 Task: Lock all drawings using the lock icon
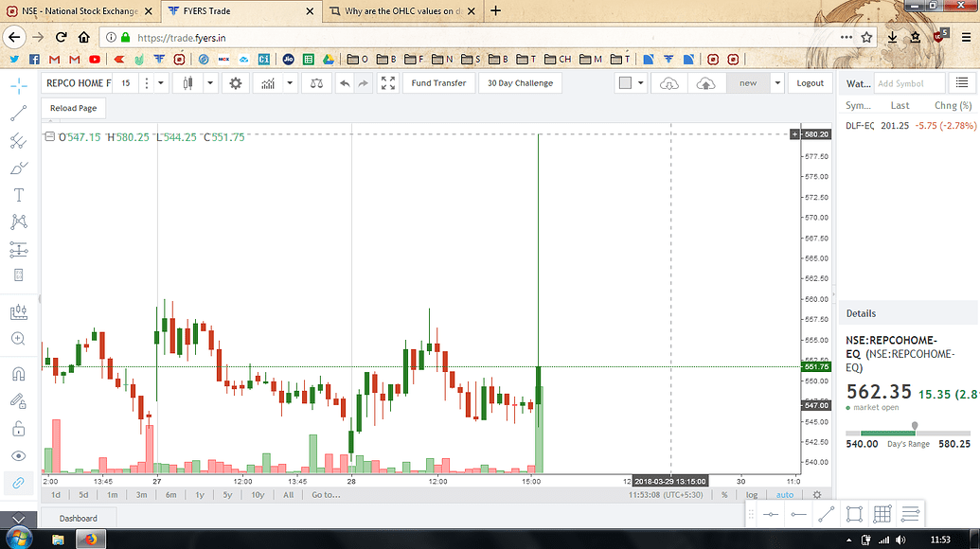click(x=20, y=427)
